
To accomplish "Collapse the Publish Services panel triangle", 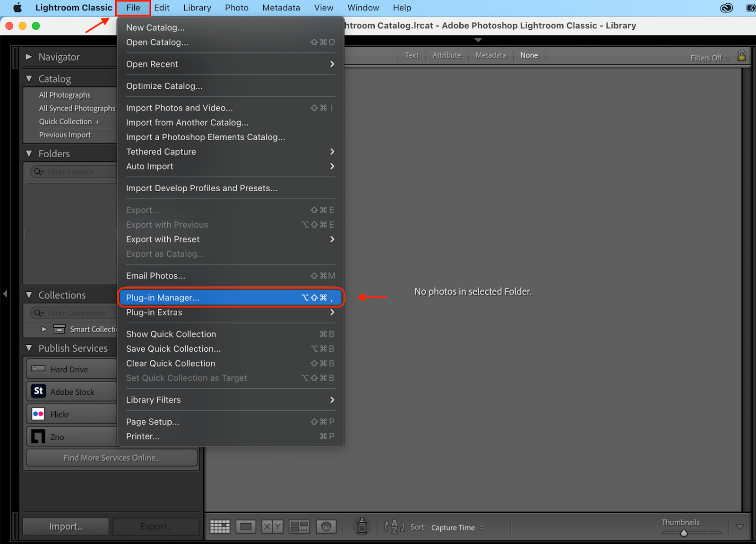I will (29, 348).
